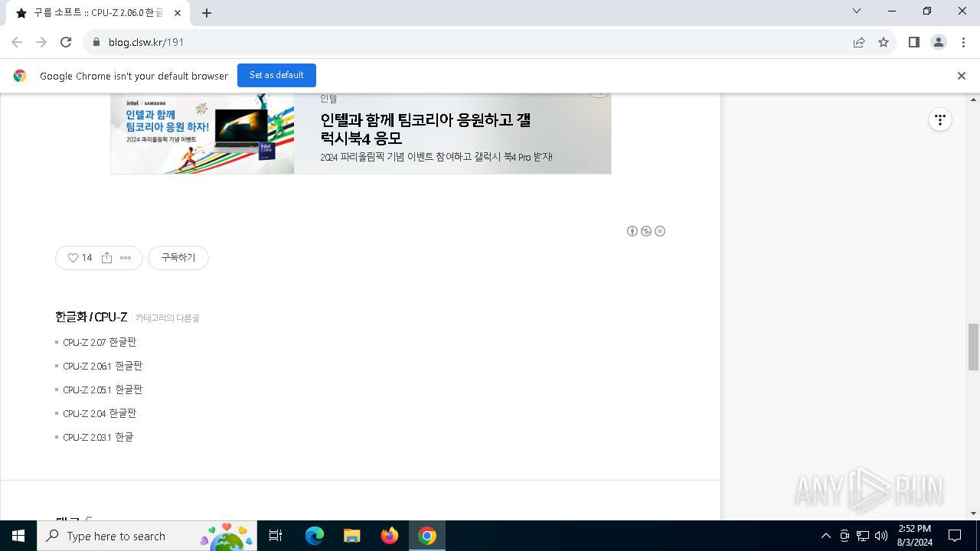980x551 pixels.
Task: Open File Explorer from the taskbar
Action: point(352,536)
